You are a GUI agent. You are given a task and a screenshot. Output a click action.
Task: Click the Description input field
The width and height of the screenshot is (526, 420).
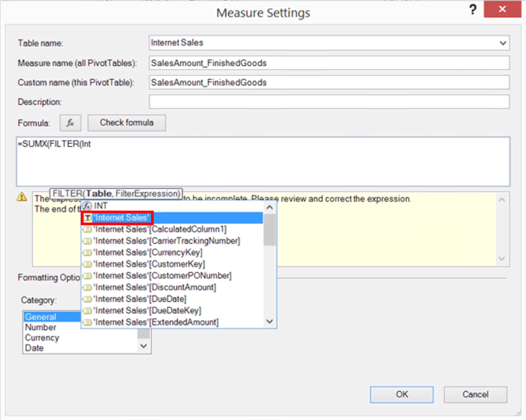tap(329, 102)
